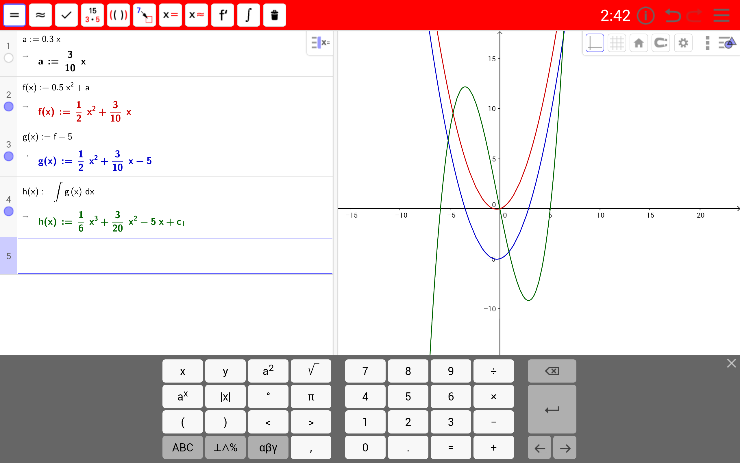Open graphics view three-dot options menu
Viewport: 740px width, 463px height.
click(x=707, y=43)
